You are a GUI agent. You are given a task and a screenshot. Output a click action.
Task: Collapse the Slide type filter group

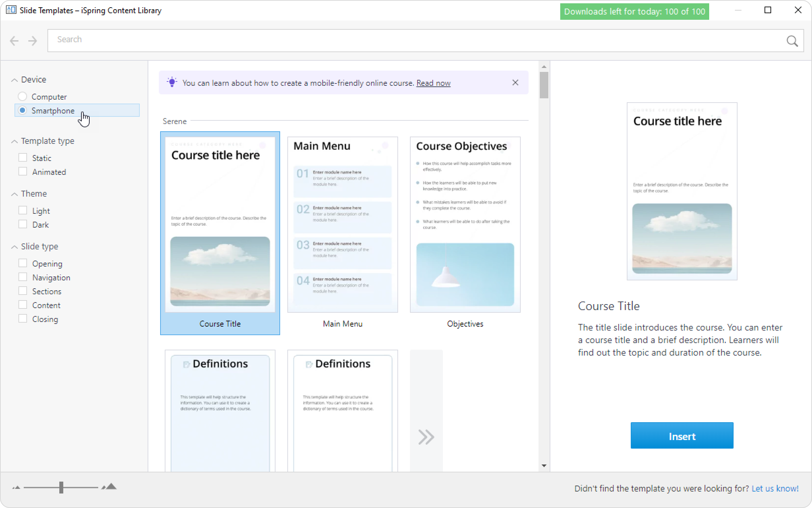14,247
